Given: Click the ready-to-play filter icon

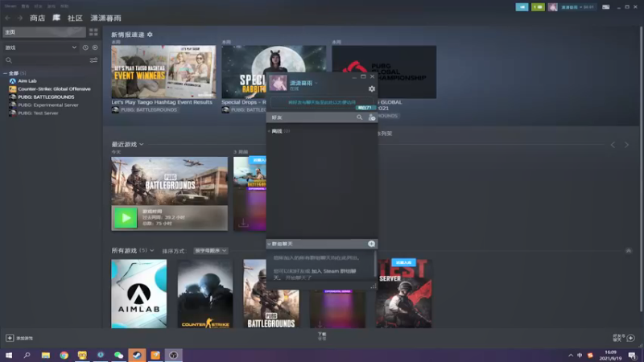Looking at the screenshot, I should pos(95,47).
